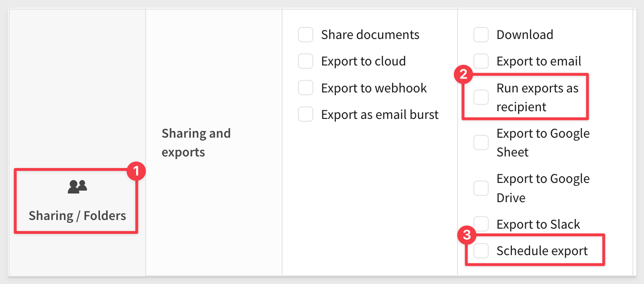Click the Share documents label text

(370, 35)
